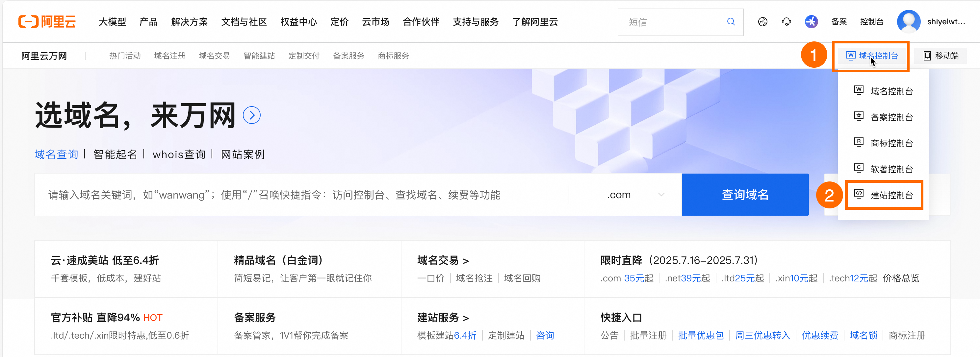Click the circled arrow beside headline
This screenshot has height=357, width=980.
coord(251,115)
